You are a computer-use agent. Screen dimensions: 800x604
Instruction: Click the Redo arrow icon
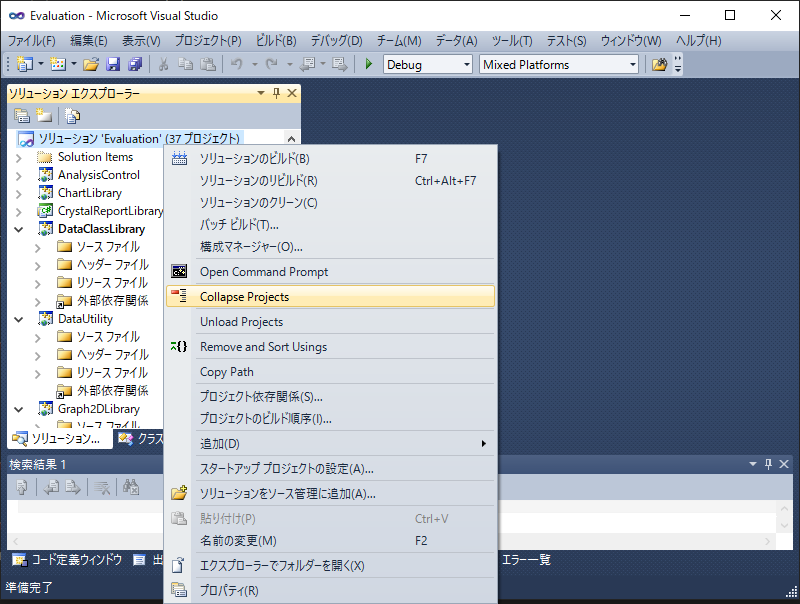[x=272, y=64]
